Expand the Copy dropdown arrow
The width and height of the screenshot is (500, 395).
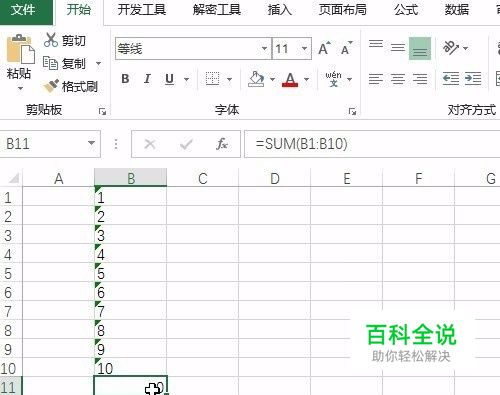(98, 63)
